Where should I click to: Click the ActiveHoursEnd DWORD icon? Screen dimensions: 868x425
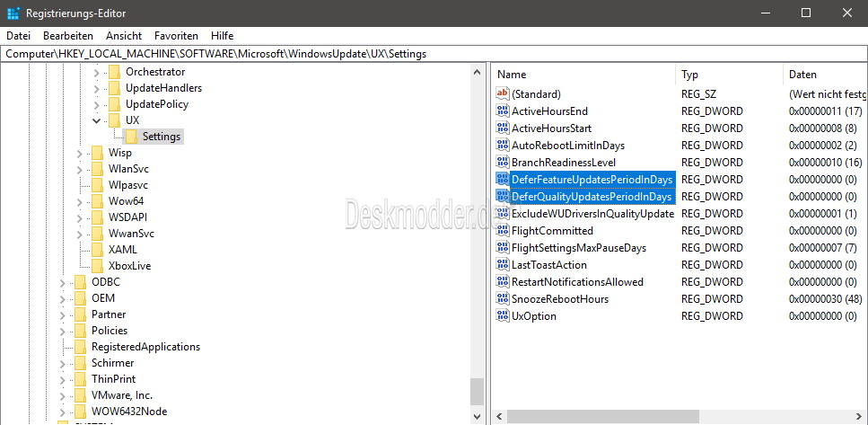point(503,111)
